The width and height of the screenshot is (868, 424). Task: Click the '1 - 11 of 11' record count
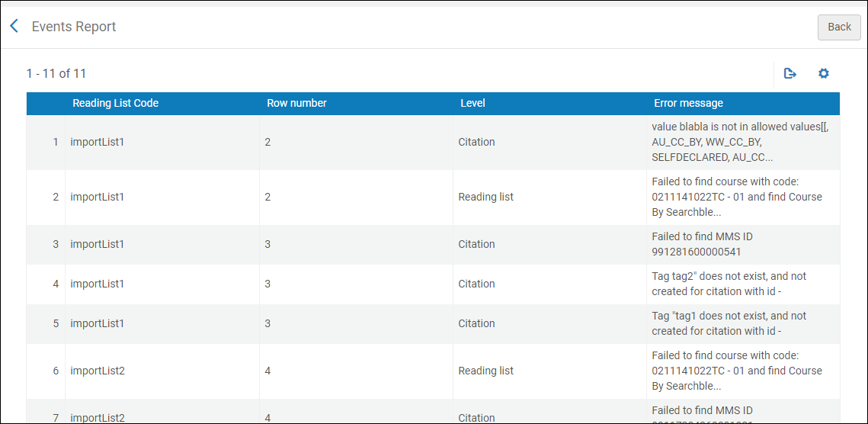[x=56, y=74]
